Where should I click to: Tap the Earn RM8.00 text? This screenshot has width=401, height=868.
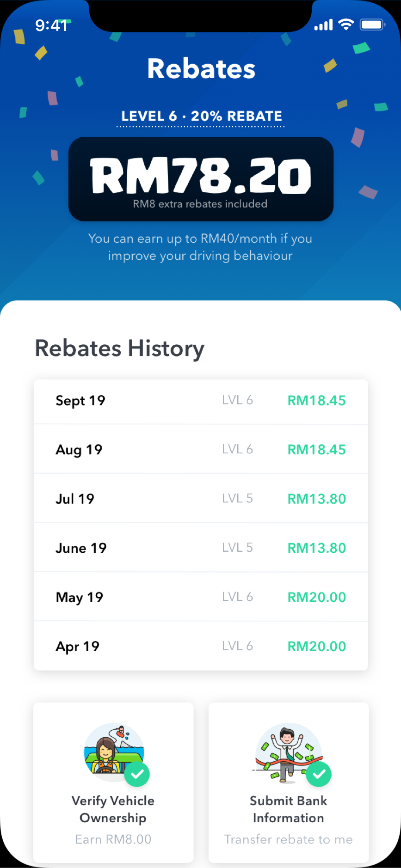pyautogui.click(x=113, y=839)
